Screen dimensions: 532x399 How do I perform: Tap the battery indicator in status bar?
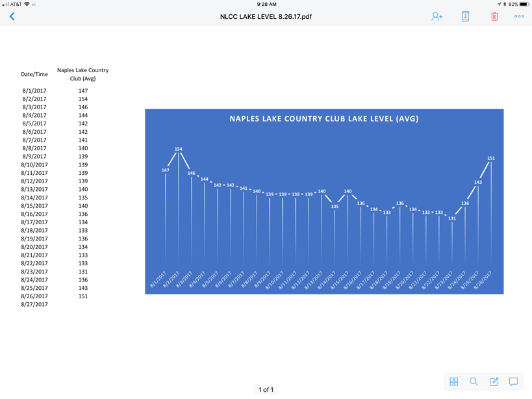[x=524, y=4]
